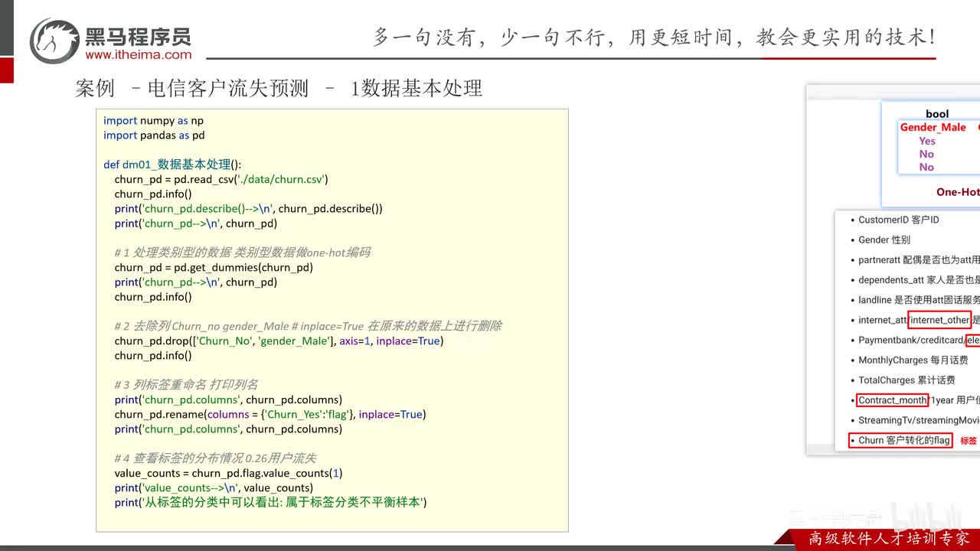This screenshot has width=980, height=551.
Task: Click the line 'import numpy as np'
Action: (x=154, y=121)
